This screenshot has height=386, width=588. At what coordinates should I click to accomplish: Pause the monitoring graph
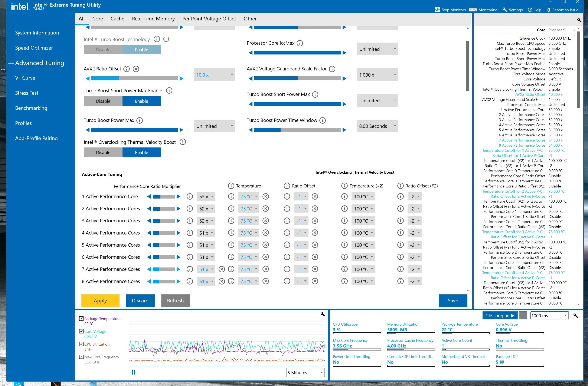[x=133, y=372]
